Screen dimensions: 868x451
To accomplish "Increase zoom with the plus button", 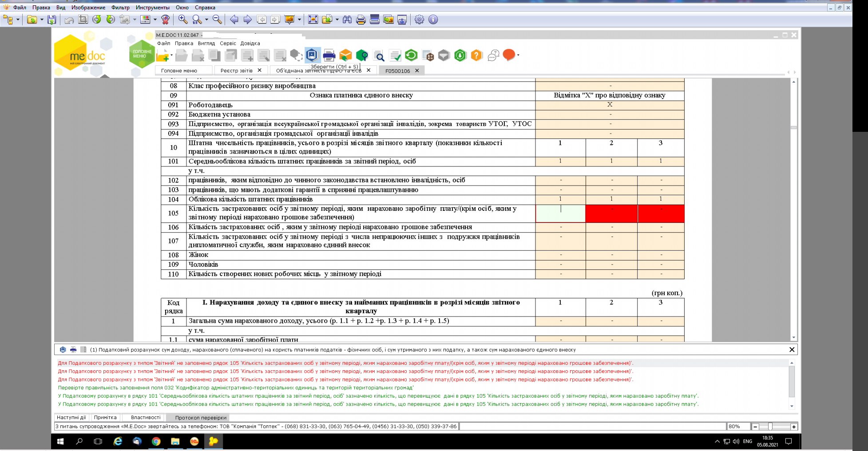I will pyautogui.click(x=794, y=427).
